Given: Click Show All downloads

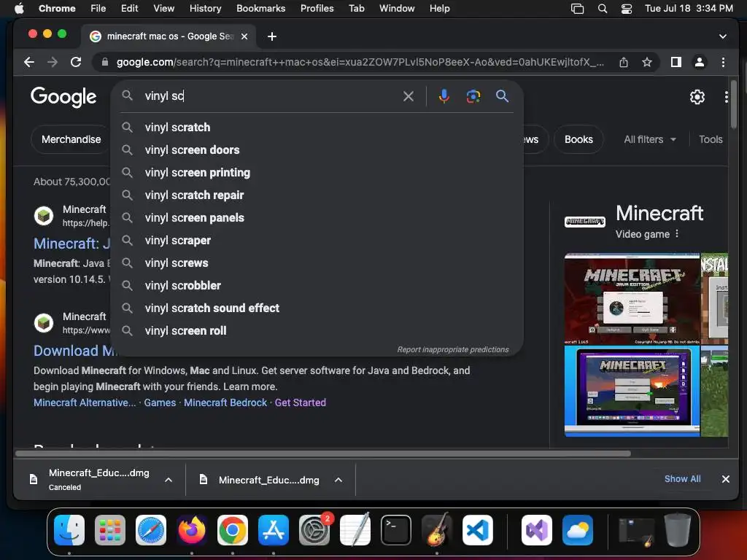Looking at the screenshot, I should tap(682, 479).
